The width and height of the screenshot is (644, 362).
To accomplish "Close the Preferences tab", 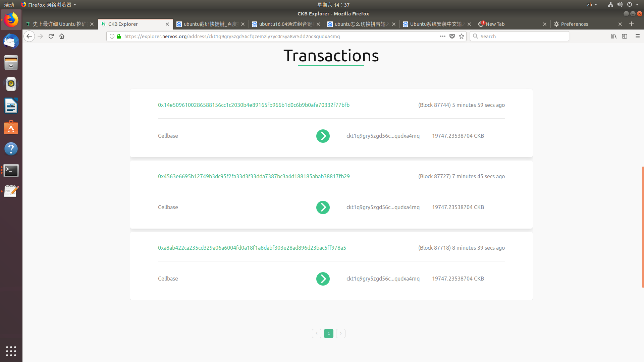I will click(620, 24).
